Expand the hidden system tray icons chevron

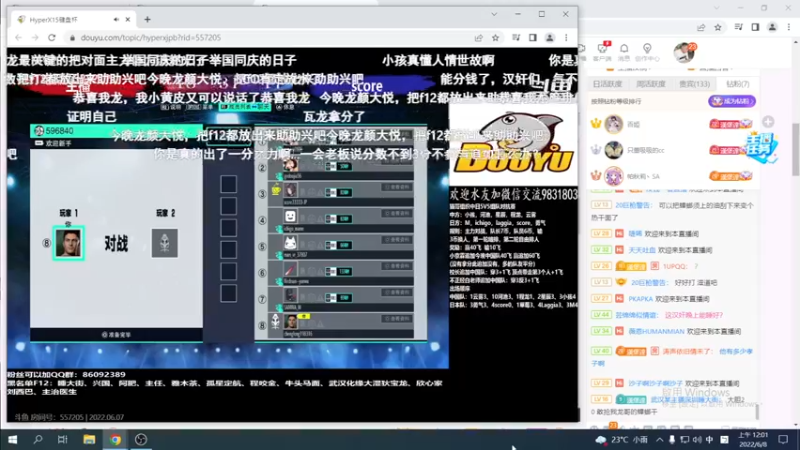click(660, 440)
